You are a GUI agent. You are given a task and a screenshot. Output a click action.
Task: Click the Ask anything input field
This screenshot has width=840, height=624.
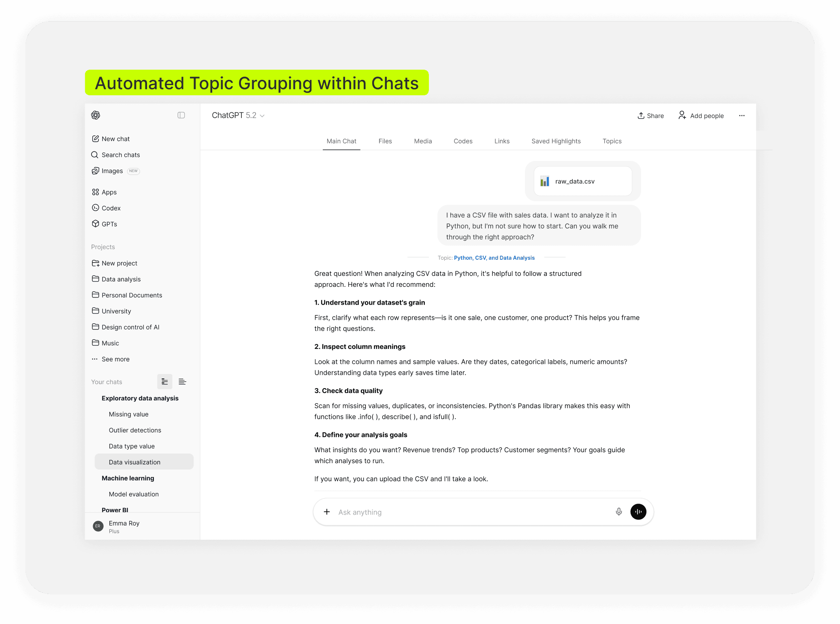pyautogui.click(x=470, y=512)
